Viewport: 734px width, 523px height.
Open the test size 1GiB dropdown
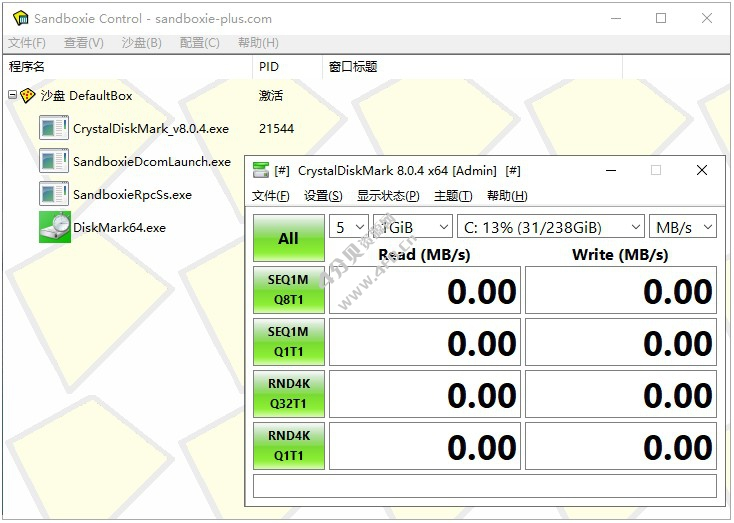pos(412,227)
